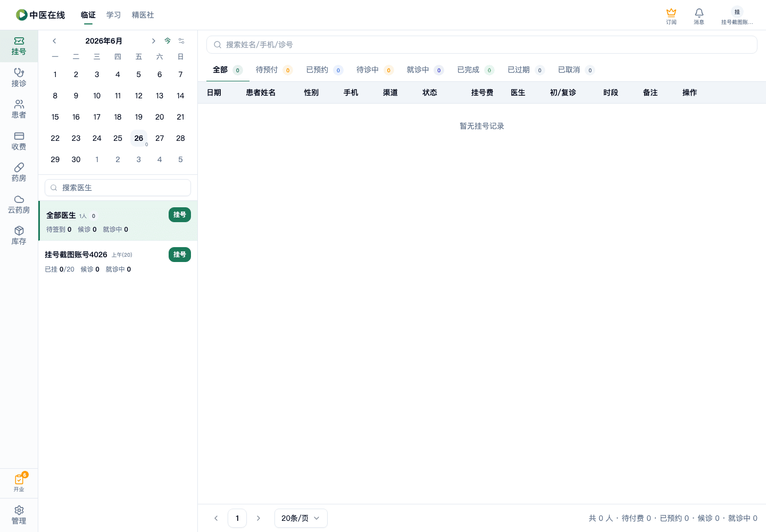The height and width of the screenshot is (532, 766).
Task: Select the 全部 status tab
Action: click(x=228, y=70)
